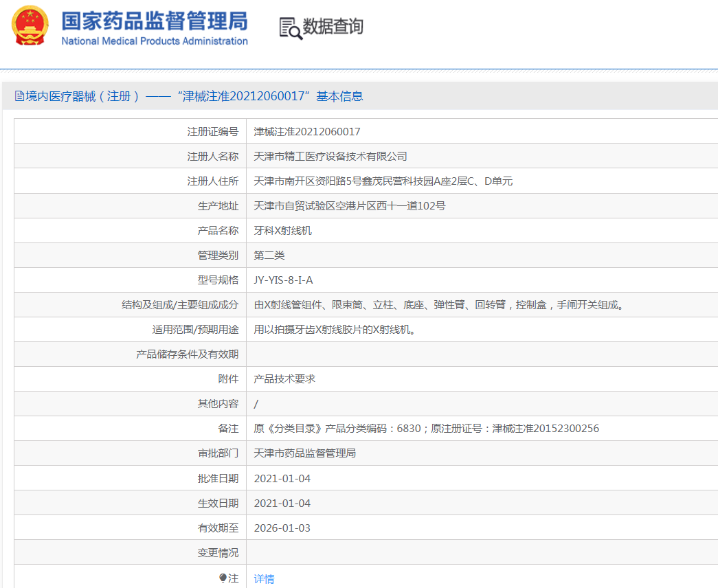
Task: Click approval date 2021-01-04 in 批准日期 row
Action: (282, 479)
